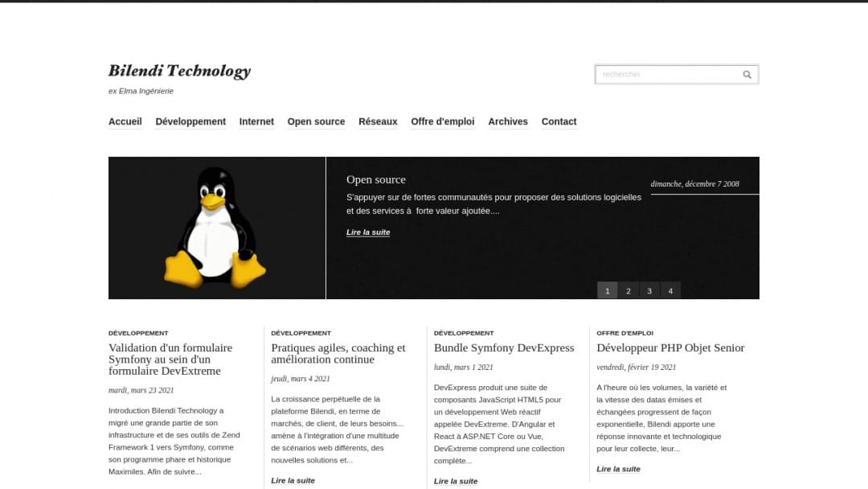Select slide 2 in the carousel pagination

628,290
